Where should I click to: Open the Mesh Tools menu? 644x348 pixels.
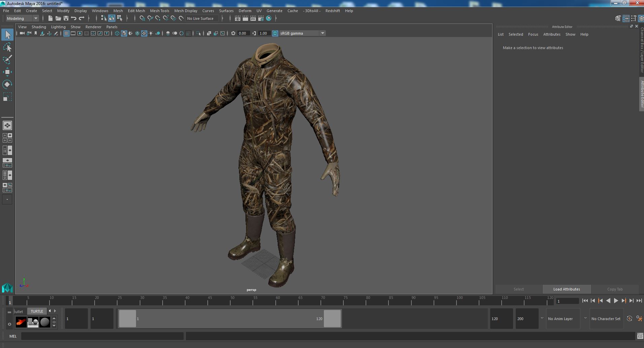[160, 11]
